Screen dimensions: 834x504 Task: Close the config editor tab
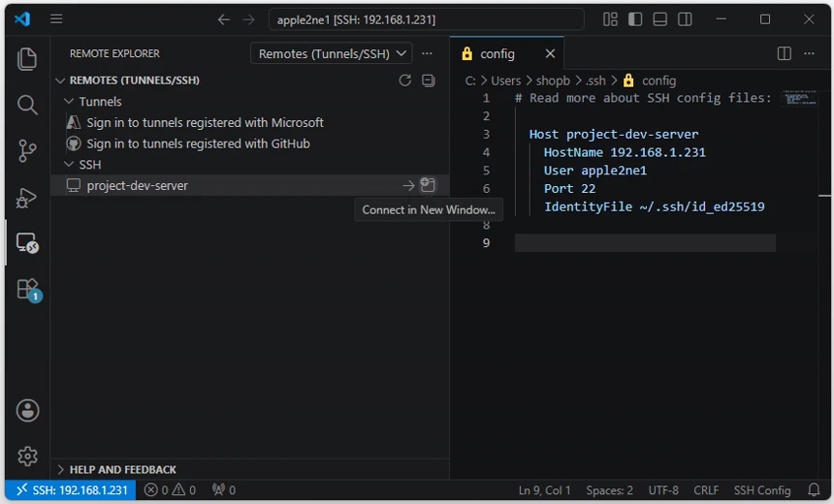pyautogui.click(x=550, y=53)
